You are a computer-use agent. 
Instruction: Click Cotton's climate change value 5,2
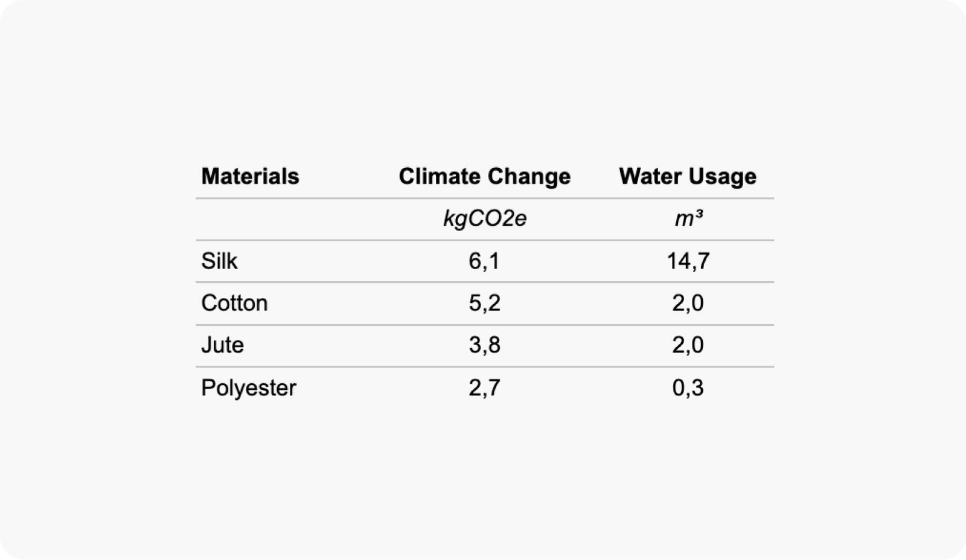pyautogui.click(x=484, y=303)
